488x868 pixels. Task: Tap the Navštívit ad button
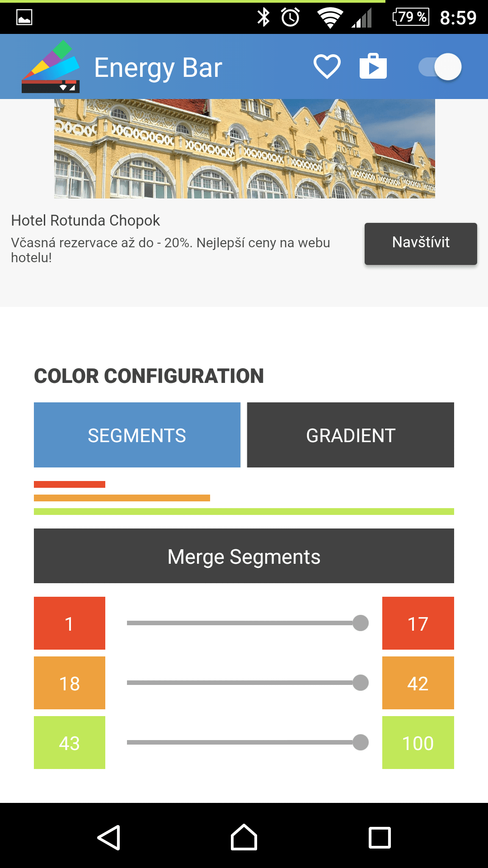(x=421, y=244)
